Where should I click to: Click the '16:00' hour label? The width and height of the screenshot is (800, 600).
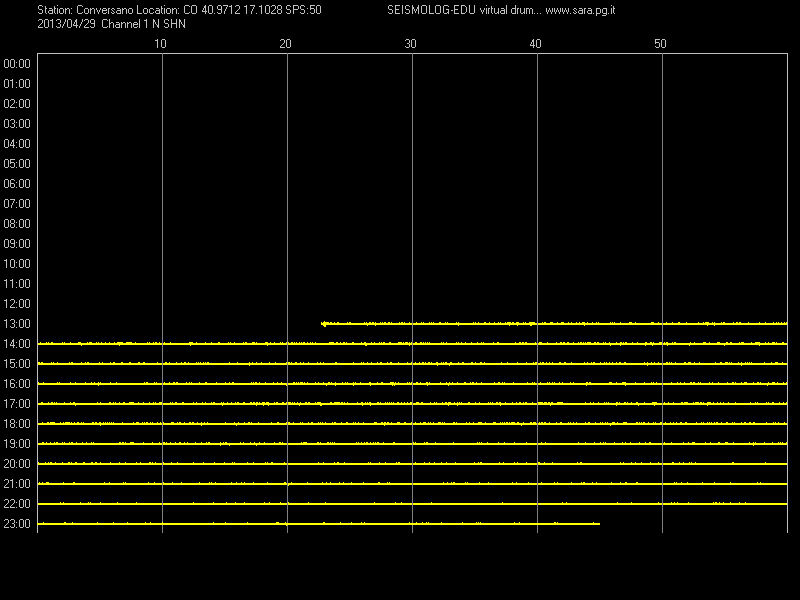17,384
